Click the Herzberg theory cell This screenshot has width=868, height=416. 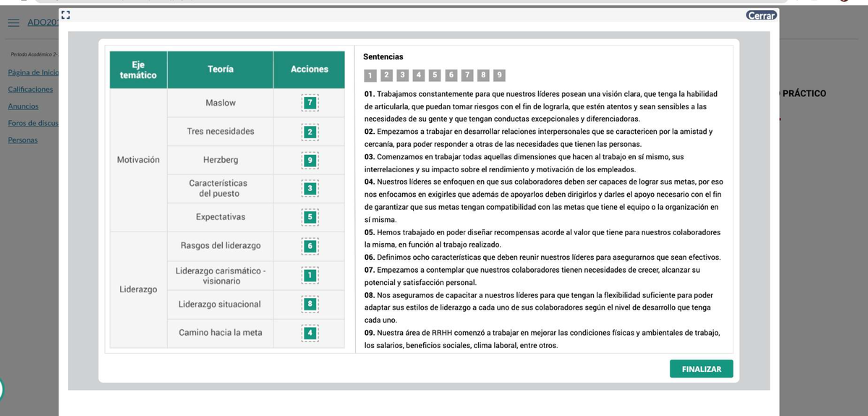click(221, 160)
